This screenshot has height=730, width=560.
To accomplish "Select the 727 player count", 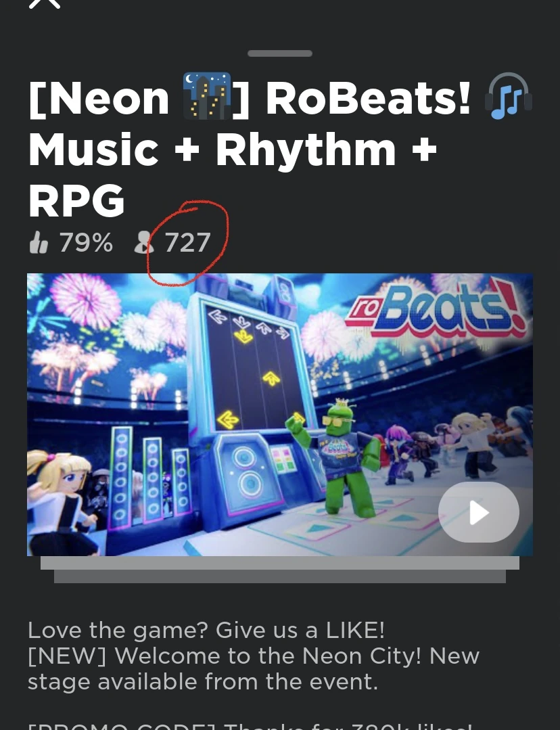I will pyautogui.click(x=187, y=243).
